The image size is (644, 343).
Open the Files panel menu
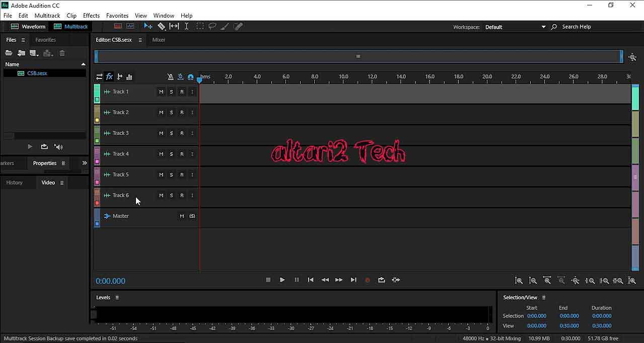[23, 40]
